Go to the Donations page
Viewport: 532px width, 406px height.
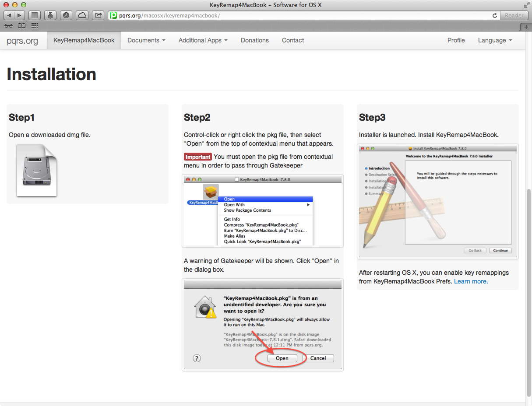click(x=255, y=40)
